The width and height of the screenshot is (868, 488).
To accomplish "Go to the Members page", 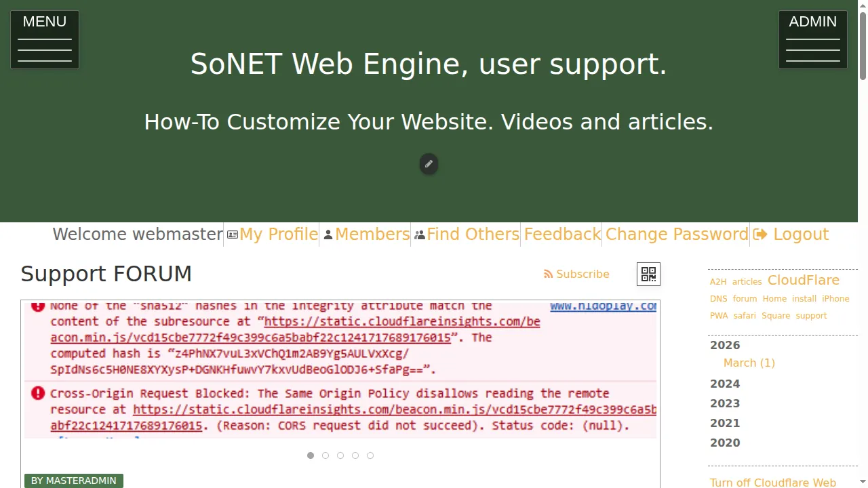I will point(372,235).
